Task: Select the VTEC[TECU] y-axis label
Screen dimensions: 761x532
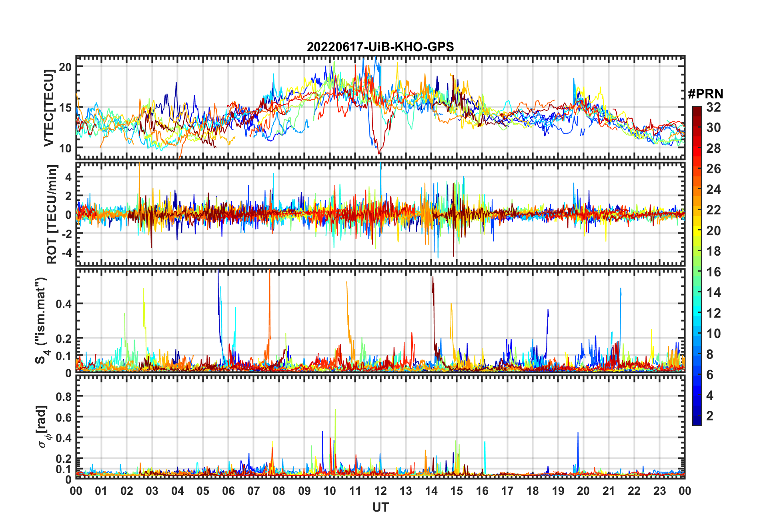Action: (49, 108)
